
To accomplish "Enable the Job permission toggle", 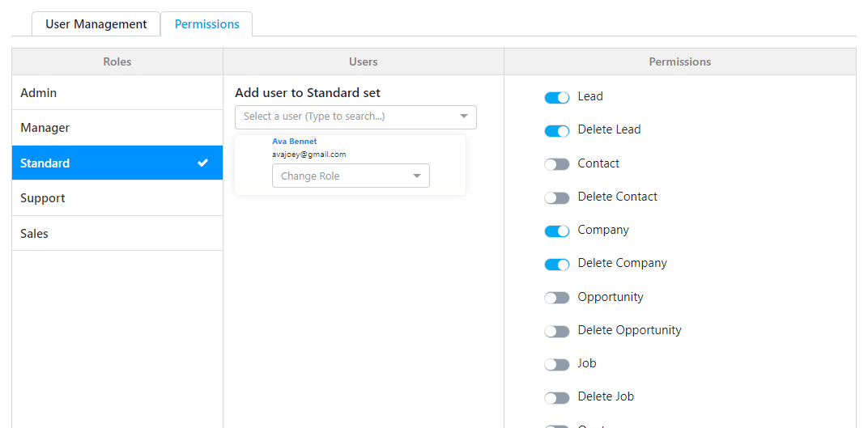I will point(557,364).
